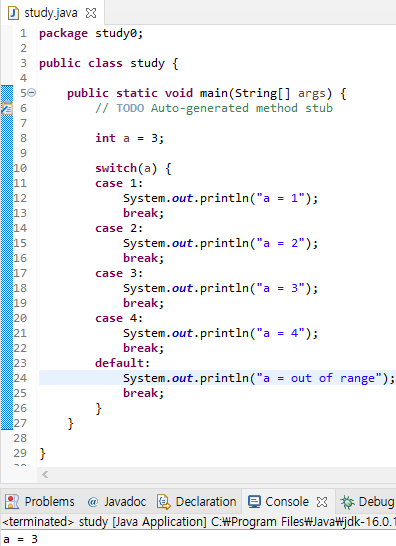Open the Problems tab
This screenshot has width=396, height=546.
point(49,502)
